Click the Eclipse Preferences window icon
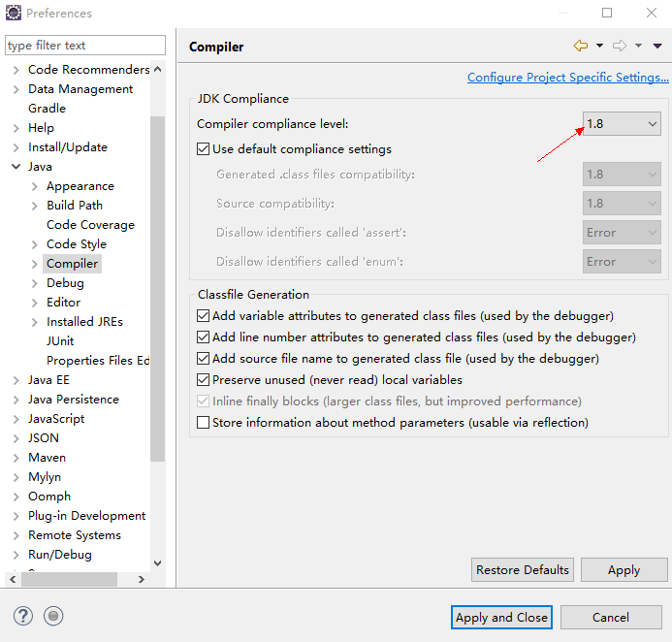This screenshot has height=642, width=672. [x=14, y=13]
